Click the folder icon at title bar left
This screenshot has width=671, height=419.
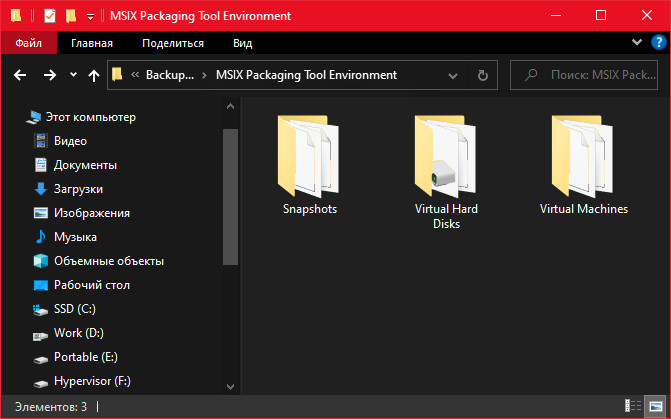point(16,16)
